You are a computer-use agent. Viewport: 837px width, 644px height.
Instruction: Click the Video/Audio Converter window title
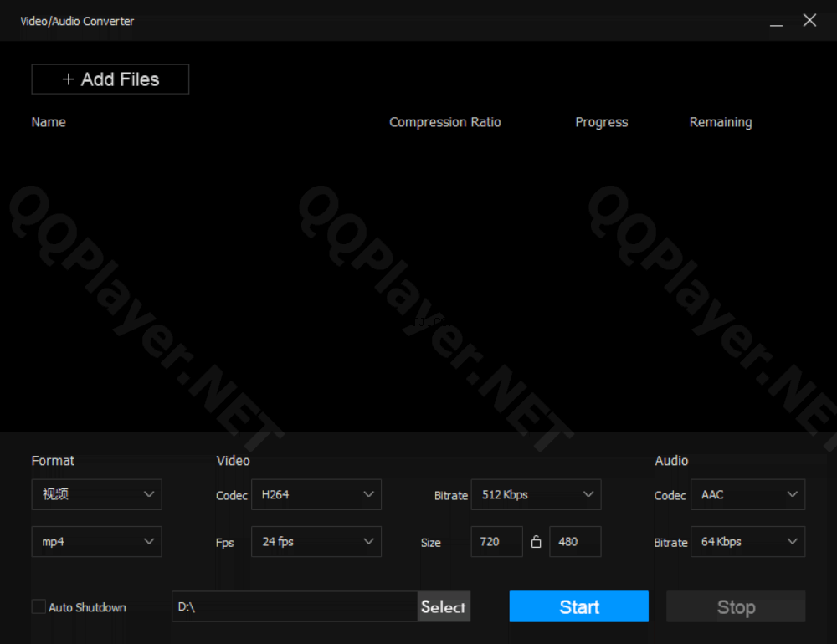[x=77, y=22]
